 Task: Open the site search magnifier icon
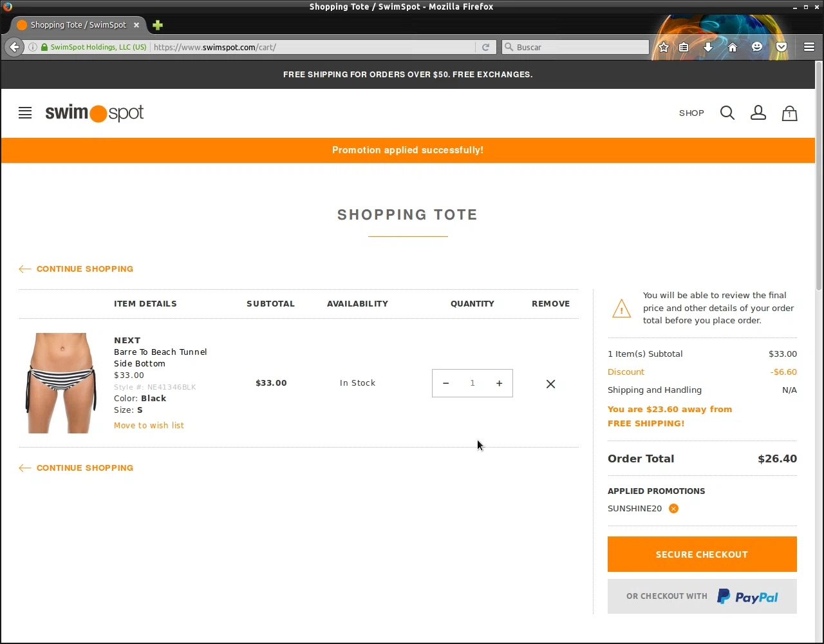click(x=727, y=113)
